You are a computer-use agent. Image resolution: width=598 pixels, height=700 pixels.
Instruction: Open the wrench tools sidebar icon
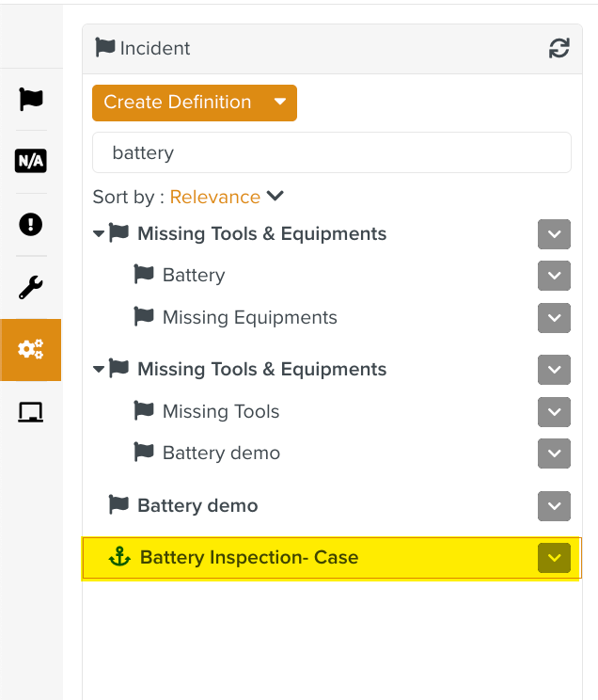(x=31, y=287)
